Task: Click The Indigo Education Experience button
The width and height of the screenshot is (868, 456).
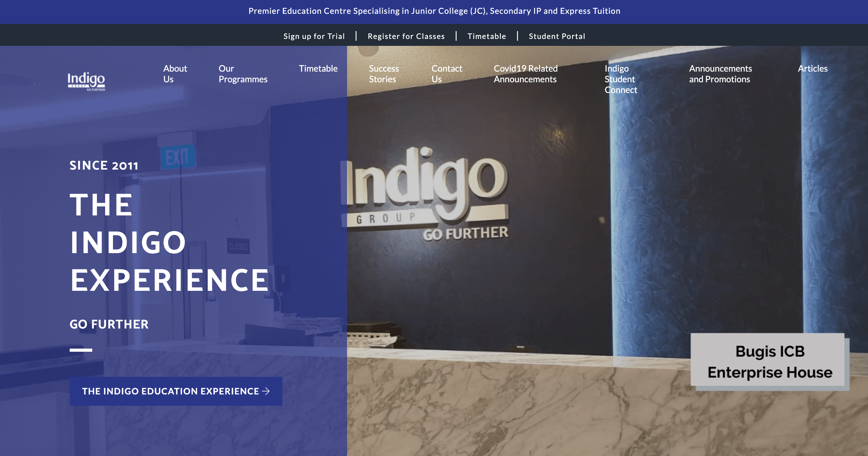Action: tap(170, 391)
